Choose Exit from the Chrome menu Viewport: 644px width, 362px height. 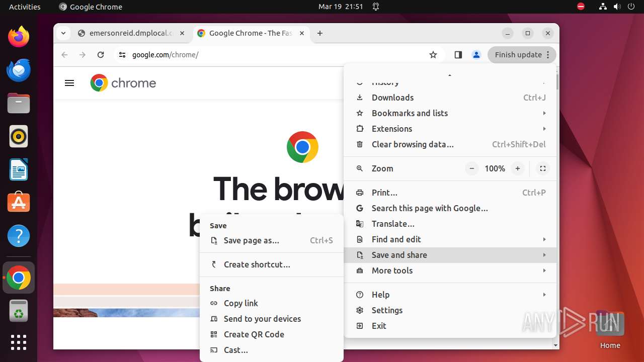(x=450, y=326)
